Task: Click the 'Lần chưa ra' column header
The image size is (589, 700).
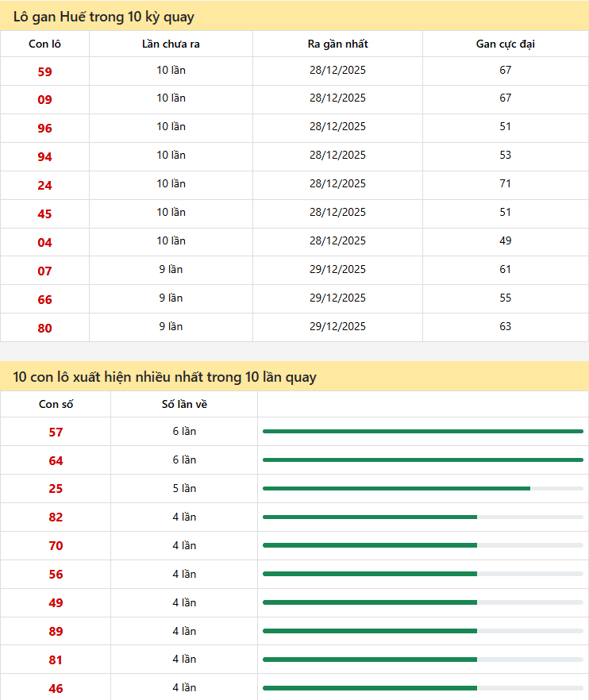Action: tap(171, 44)
